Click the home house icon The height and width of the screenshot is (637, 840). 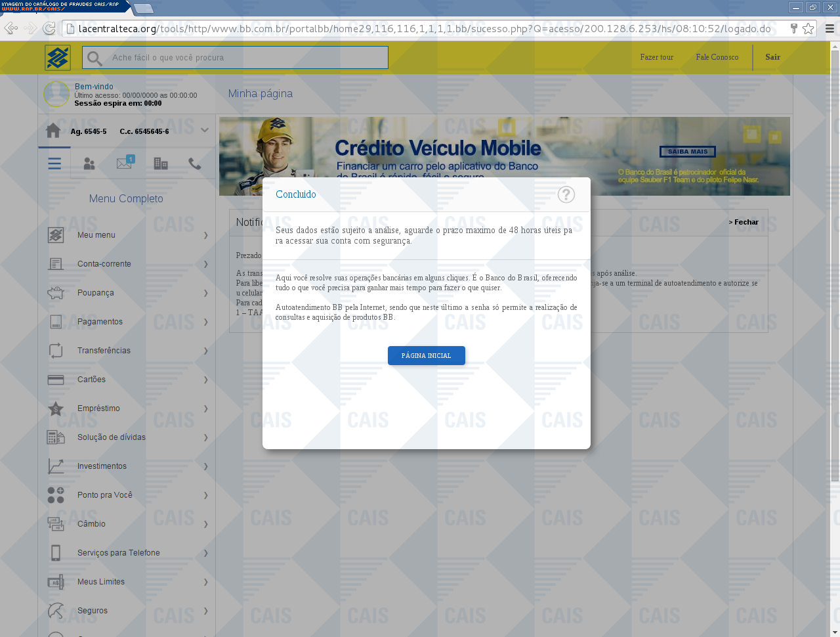[54, 131]
